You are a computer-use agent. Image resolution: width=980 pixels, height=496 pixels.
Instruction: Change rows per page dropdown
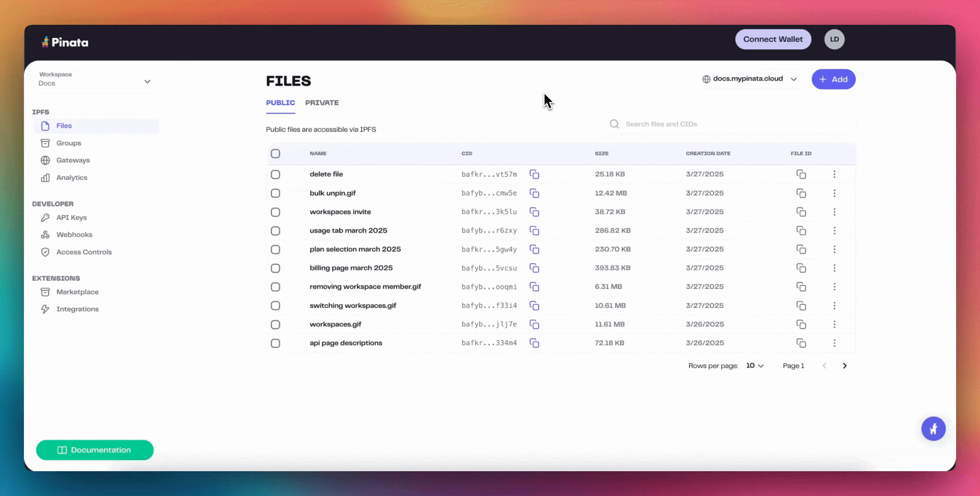pos(754,366)
